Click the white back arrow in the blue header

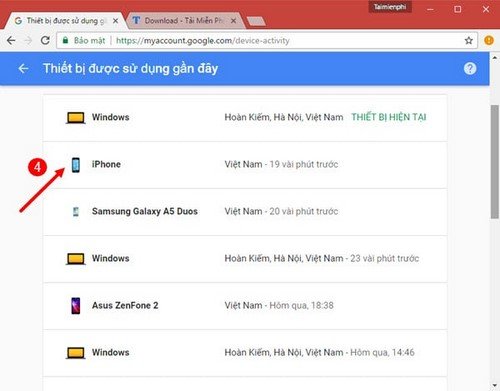click(x=23, y=69)
